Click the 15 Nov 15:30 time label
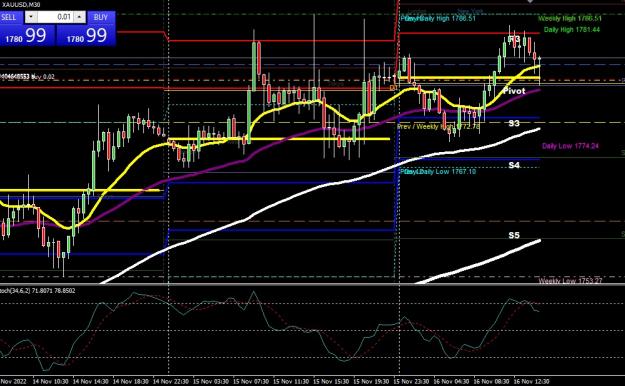This screenshot has height=386, width=625. [x=332, y=381]
